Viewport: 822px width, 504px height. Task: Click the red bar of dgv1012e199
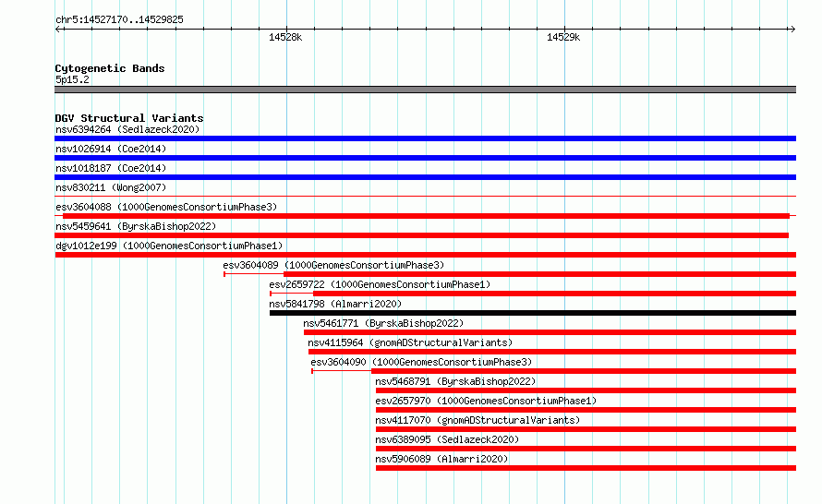click(425, 255)
